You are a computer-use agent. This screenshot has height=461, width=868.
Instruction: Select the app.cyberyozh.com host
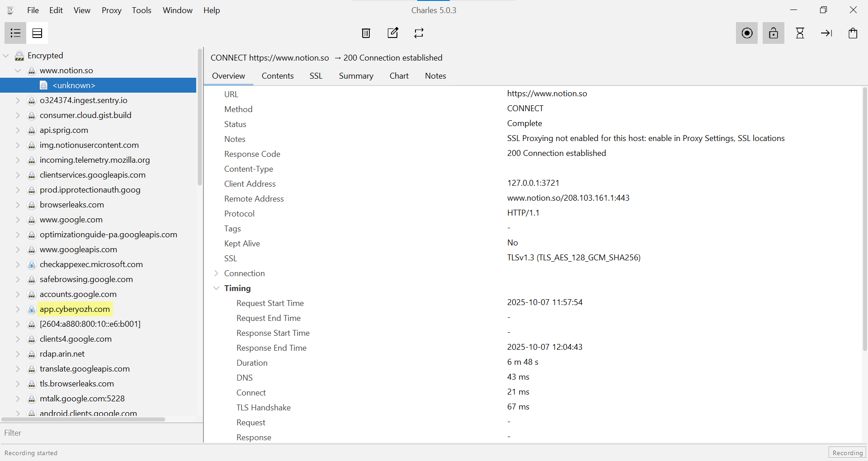coord(75,309)
